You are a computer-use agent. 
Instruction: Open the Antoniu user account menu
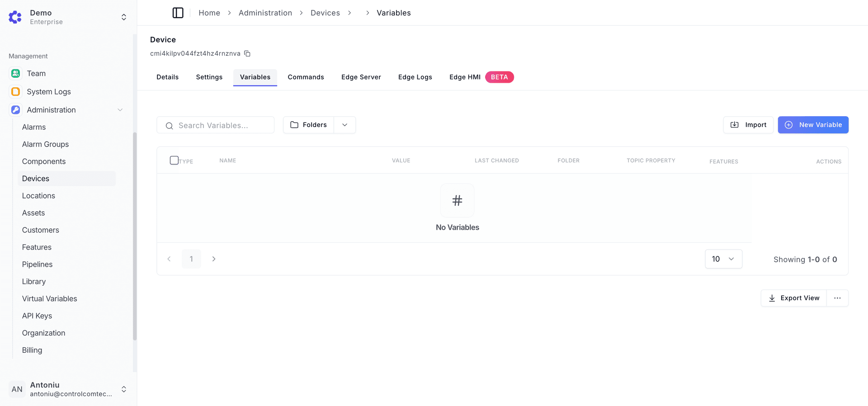[68, 389]
